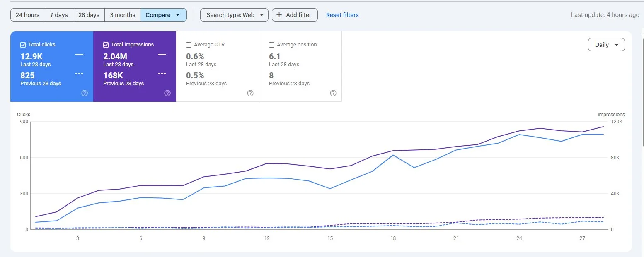Viewport: 644px width, 257px height.
Task: Click the 12.9K total clicks value
Action: (x=31, y=57)
